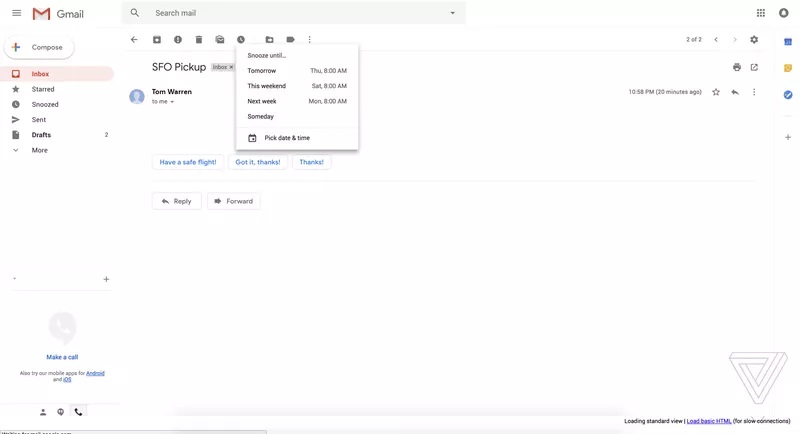Open Load basic HTML link
The height and width of the screenshot is (434, 800).
[709, 421]
